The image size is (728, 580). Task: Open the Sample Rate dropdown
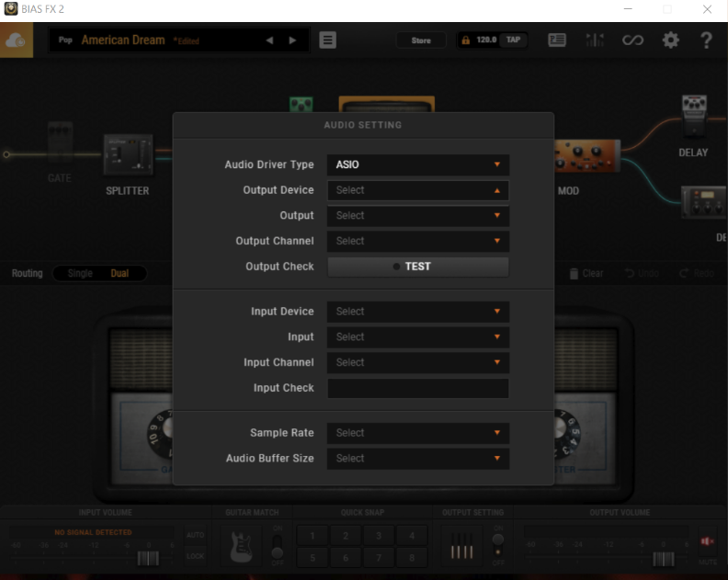418,433
